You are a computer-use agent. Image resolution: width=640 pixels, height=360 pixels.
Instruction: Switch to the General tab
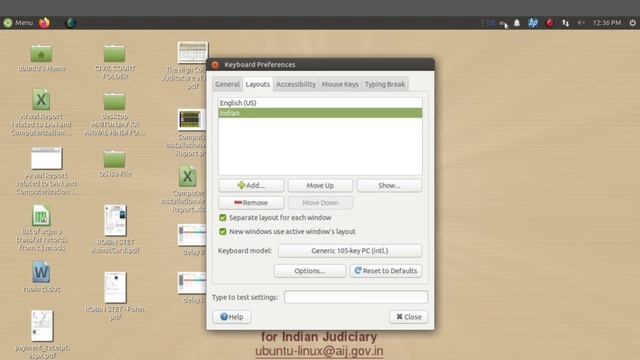point(227,84)
